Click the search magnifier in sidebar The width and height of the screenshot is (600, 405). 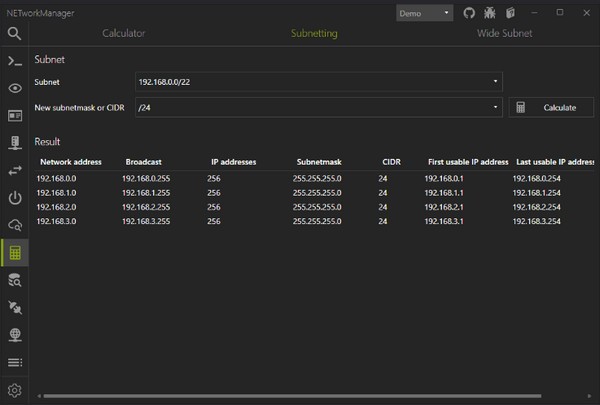[x=15, y=33]
